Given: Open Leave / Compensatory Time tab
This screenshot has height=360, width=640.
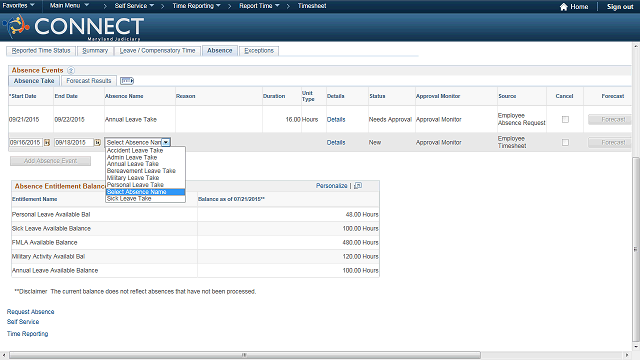Looking at the screenshot, I should pyautogui.click(x=158, y=51).
